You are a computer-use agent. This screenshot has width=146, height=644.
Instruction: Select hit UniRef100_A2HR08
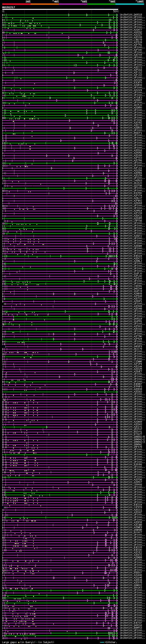131,294
